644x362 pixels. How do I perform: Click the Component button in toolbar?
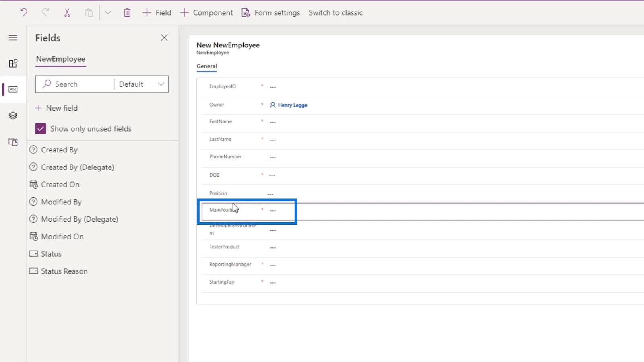pos(206,12)
